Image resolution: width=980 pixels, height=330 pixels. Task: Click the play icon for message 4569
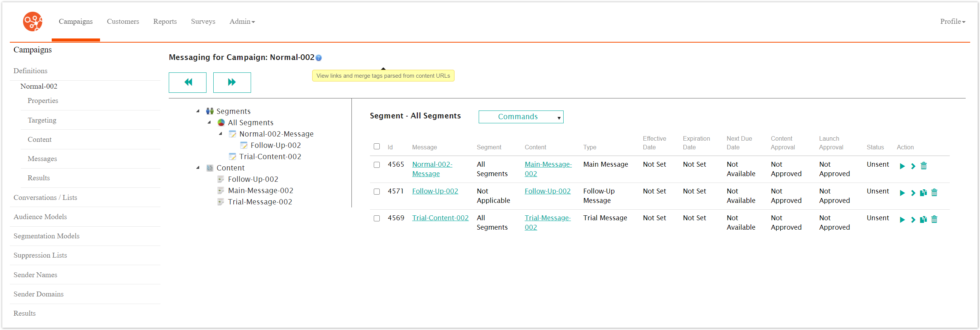(x=902, y=220)
